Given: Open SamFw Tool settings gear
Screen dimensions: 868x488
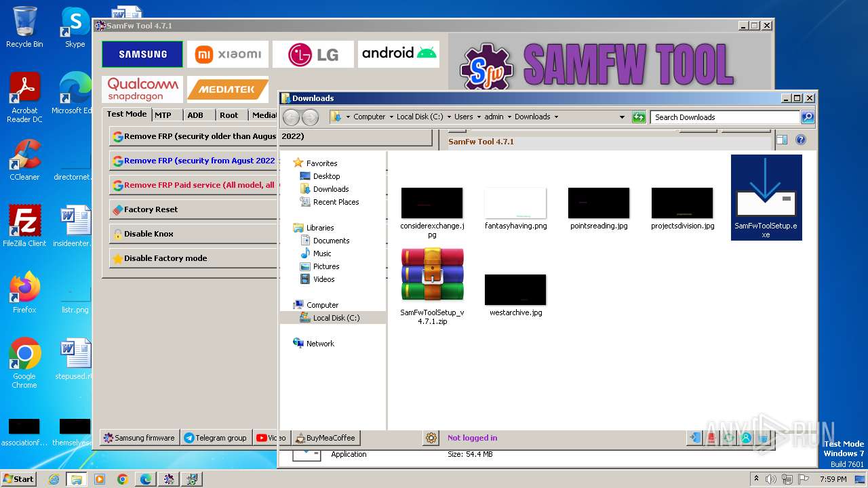Looking at the screenshot, I should click(431, 438).
